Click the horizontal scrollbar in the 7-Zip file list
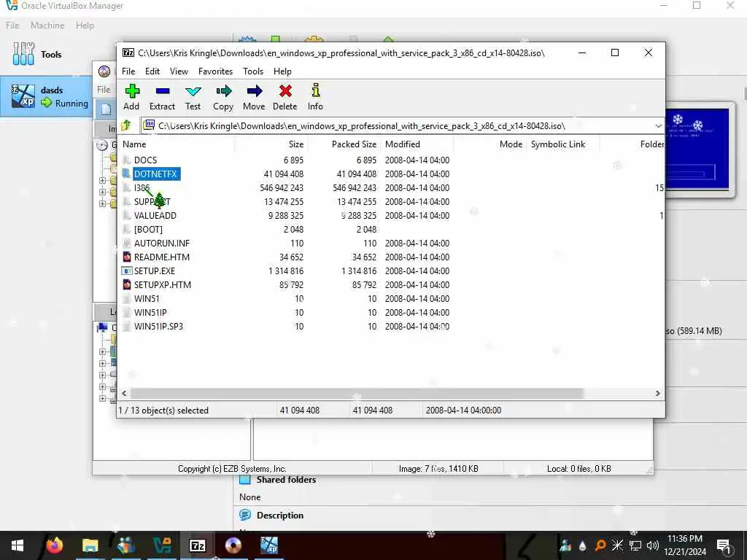The height and width of the screenshot is (560, 747). [357, 393]
